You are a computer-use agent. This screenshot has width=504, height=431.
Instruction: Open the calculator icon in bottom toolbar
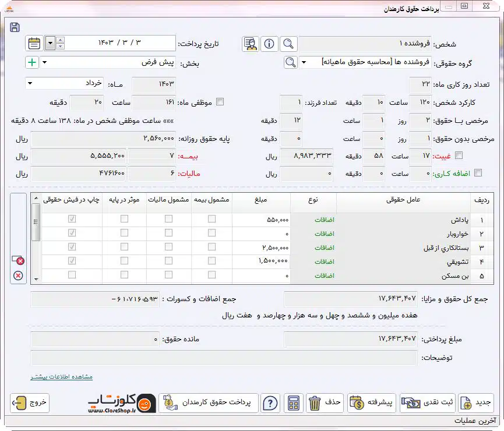(294, 402)
